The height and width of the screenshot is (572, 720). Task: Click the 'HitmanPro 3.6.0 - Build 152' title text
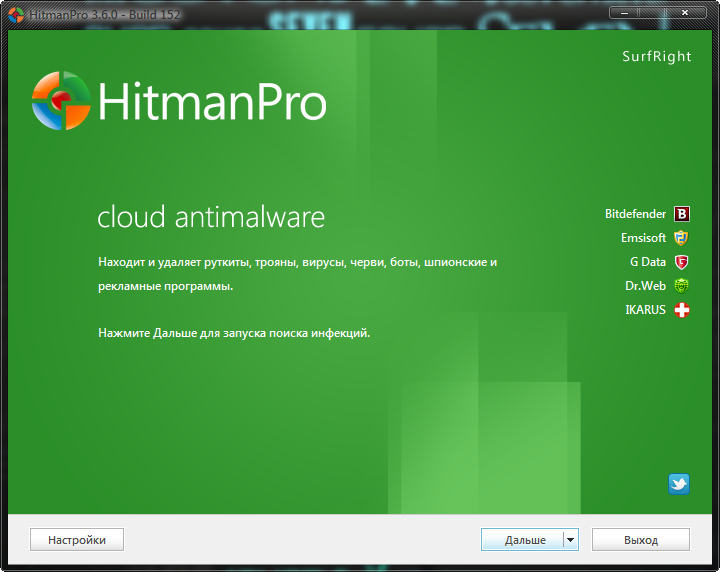click(104, 15)
